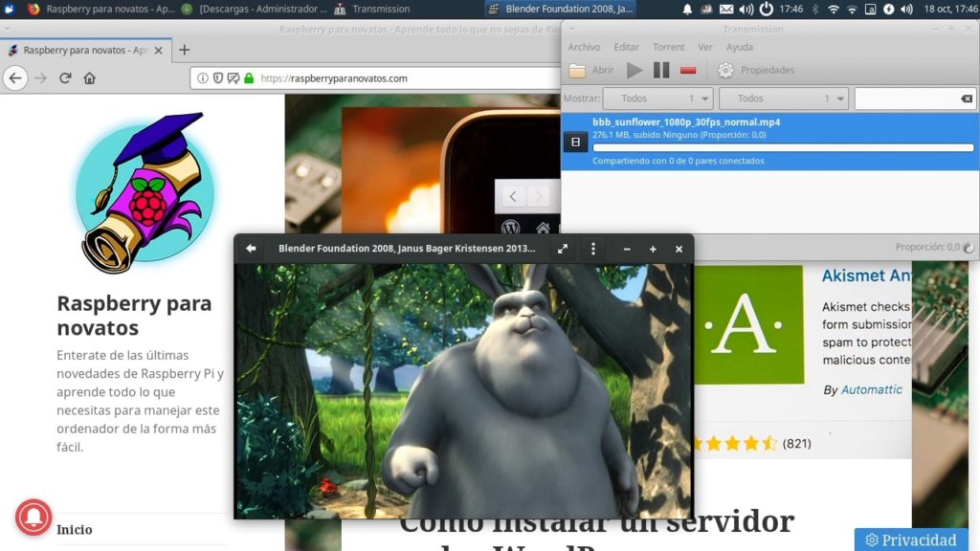This screenshot has width=980, height=551.
Task: Open the Akismet plugin title link
Action: pos(866,275)
